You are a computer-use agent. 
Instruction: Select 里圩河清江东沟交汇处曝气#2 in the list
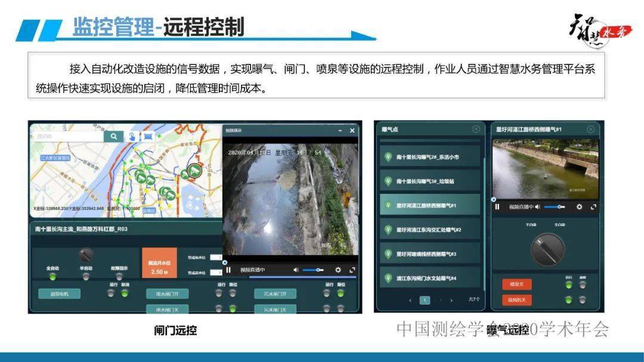coord(429,230)
